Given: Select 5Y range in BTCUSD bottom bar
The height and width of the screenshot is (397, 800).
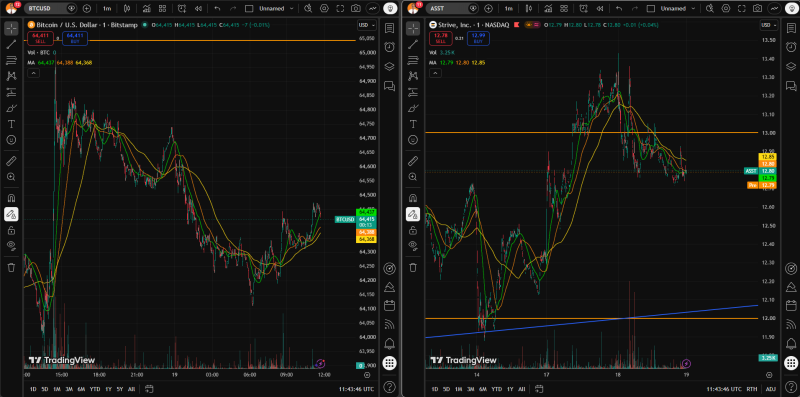Looking at the screenshot, I should pos(120,389).
